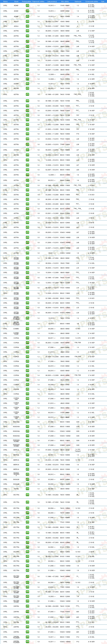Click fuel icon in ASTRA SPORTS TOURER 74kW row
This screenshot has width=107, height=644.
(x=28, y=318)
